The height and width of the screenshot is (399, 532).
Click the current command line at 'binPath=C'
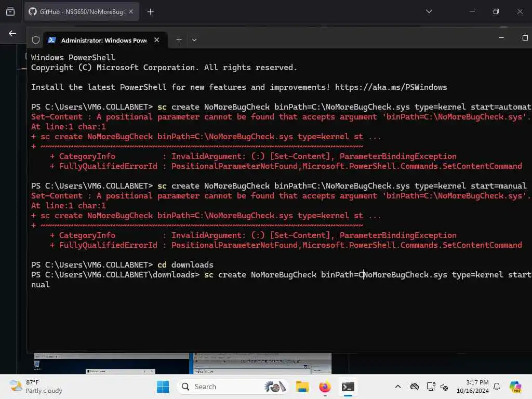coord(342,274)
